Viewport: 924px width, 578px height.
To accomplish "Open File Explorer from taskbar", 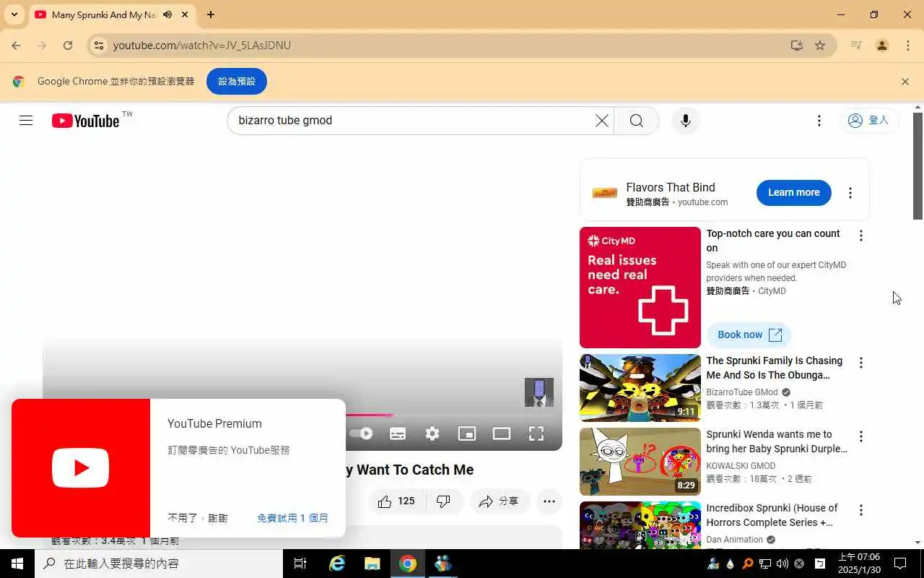I will coord(372,564).
